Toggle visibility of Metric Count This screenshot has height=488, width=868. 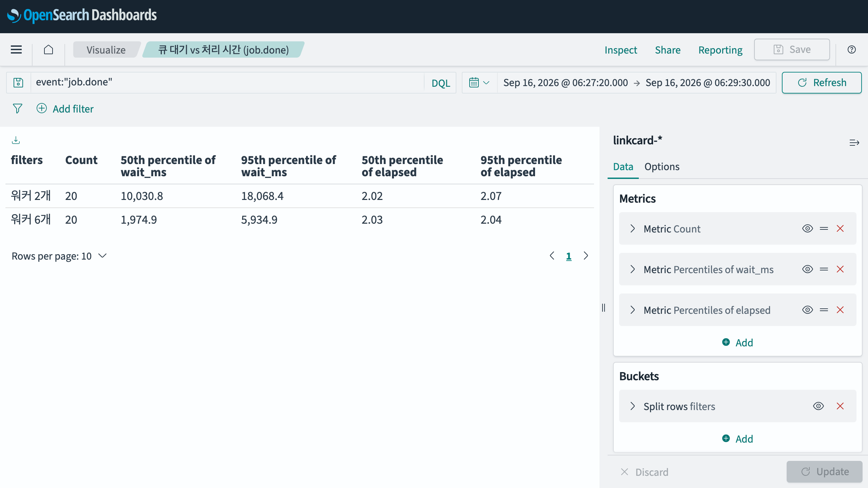click(808, 228)
